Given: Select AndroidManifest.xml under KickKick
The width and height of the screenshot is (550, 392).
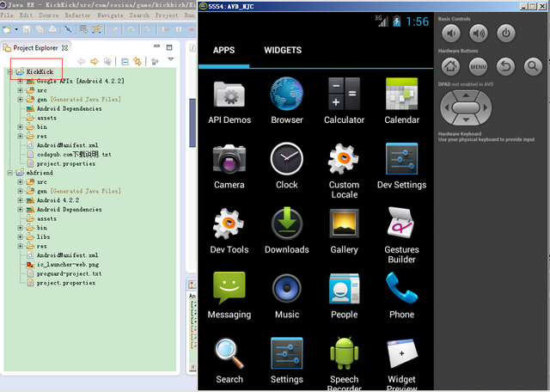Looking at the screenshot, I should pyautogui.click(x=67, y=145).
